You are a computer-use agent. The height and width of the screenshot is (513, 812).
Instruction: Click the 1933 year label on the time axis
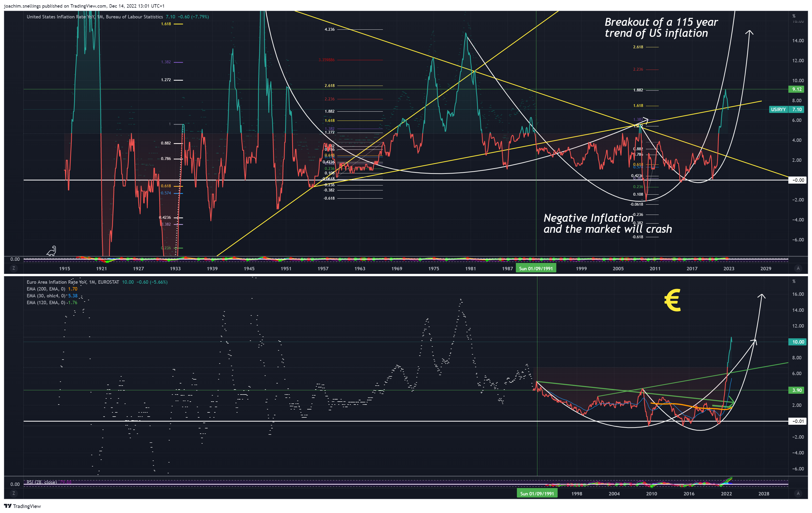(175, 268)
